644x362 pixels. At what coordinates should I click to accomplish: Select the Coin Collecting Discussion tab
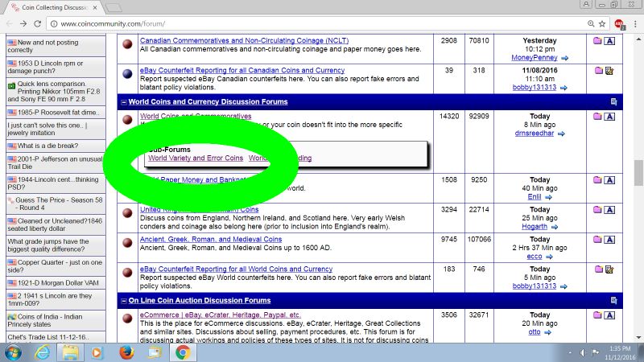(54, 7)
